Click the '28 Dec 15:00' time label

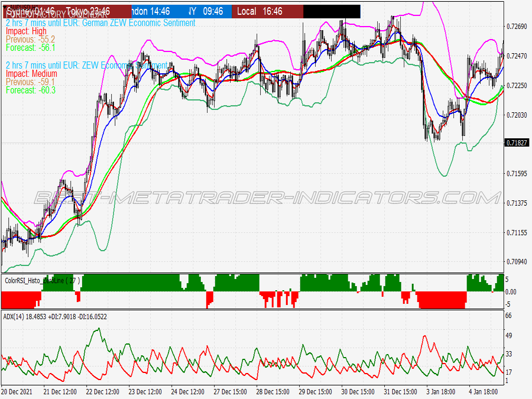pyautogui.click(x=273, y=392)
